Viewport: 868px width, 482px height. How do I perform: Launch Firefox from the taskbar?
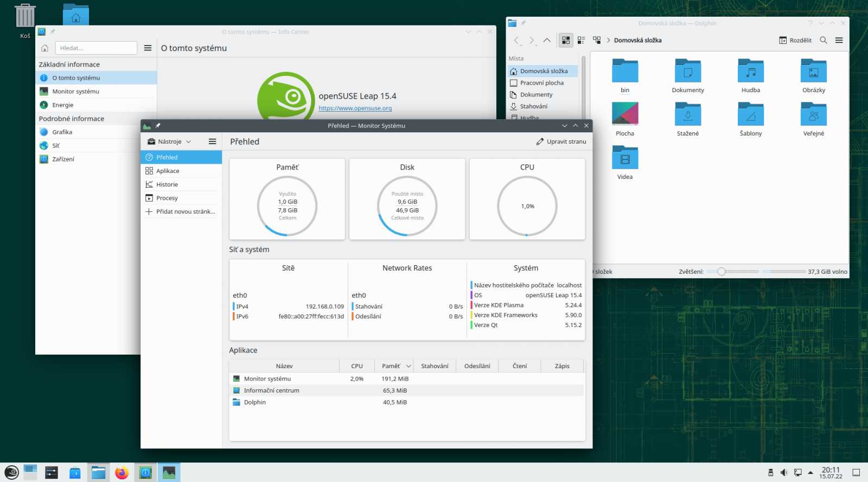pyautogui.click(x=122, y=473)
